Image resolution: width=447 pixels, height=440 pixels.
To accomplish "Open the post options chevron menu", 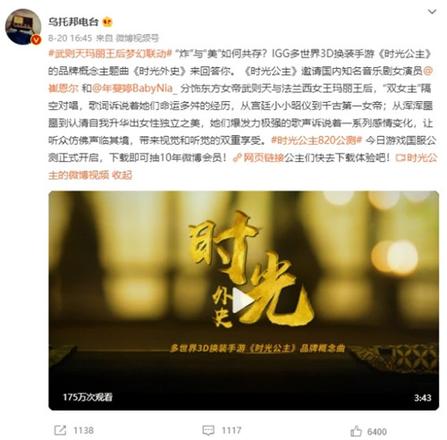I will 432,12.
